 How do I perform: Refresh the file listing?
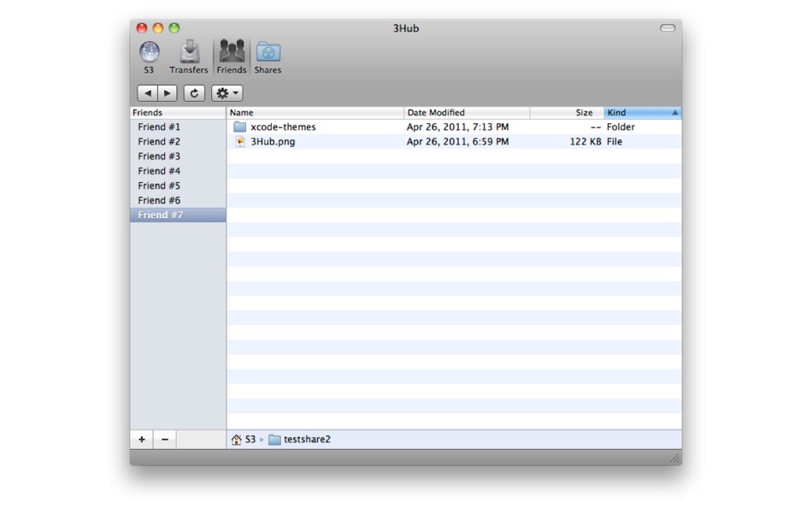(x=194, y=93)
